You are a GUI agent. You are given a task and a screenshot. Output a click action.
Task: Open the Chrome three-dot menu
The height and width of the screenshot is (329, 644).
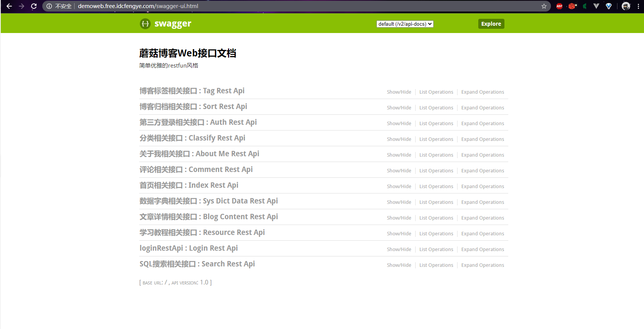[x=638, y=6]
